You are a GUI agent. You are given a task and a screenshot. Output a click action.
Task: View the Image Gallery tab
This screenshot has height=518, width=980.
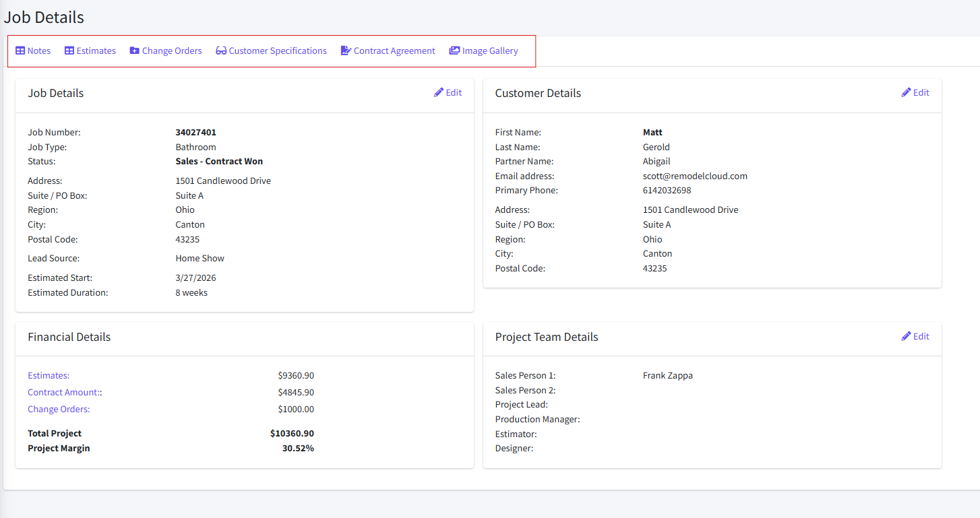pyautogui.click(x=490, y=51)
